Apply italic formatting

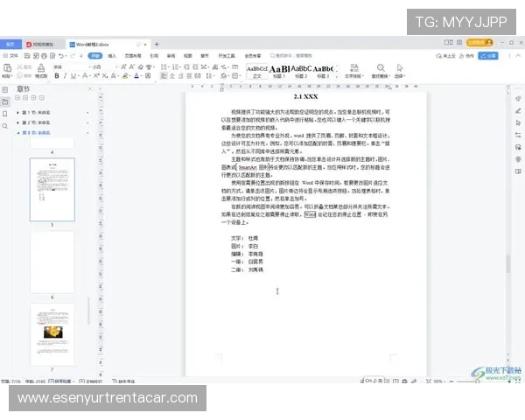coord(65,76)
